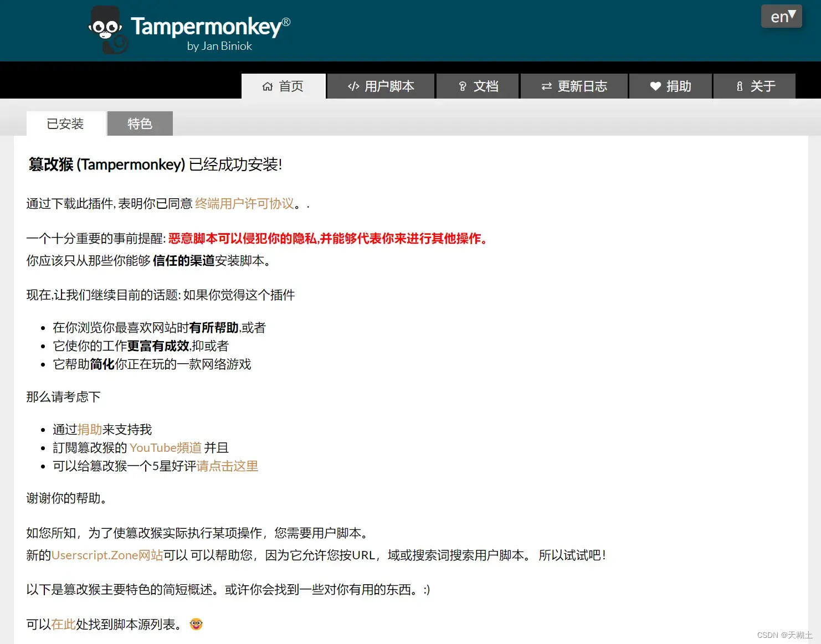
Task: Open the 首页 navigation tab
Action: pyautogui.click(x=283, y=86)
